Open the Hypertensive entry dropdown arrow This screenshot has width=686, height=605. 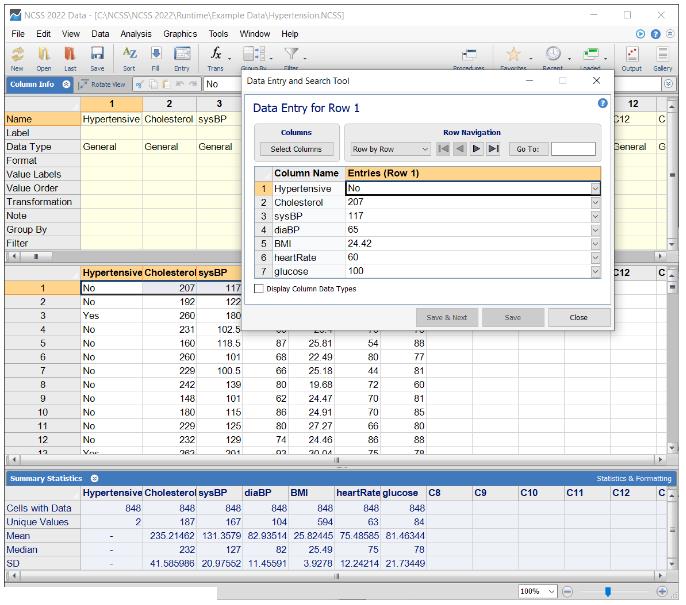coord(595,188)
